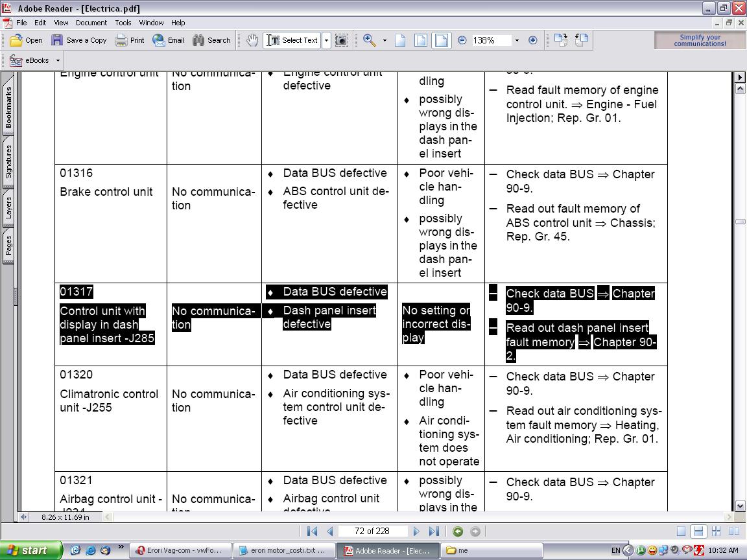Toggle Fit Width page view
This screenshot has height=560, width=747.
(x=442, y=40)
